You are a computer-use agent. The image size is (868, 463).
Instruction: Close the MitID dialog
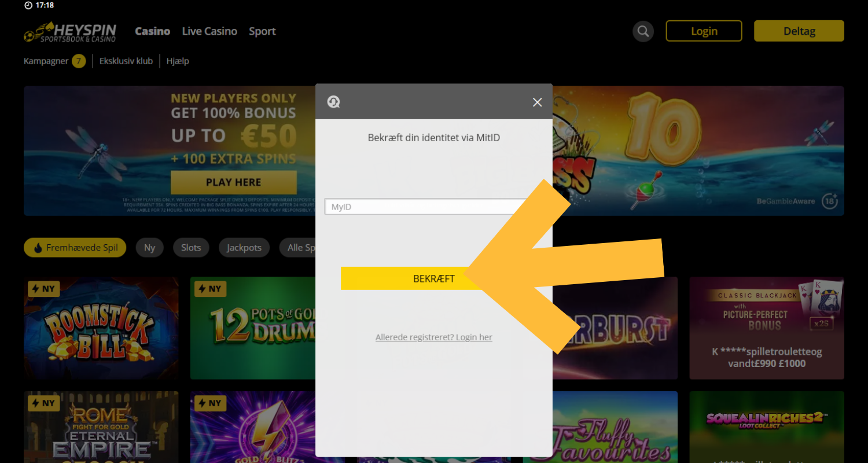click(x=537, y=102)
